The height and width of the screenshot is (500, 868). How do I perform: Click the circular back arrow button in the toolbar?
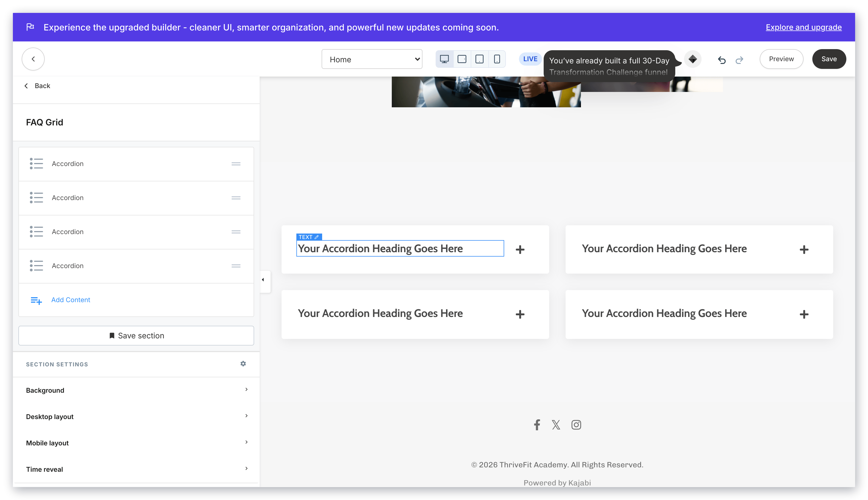point(33,59)
